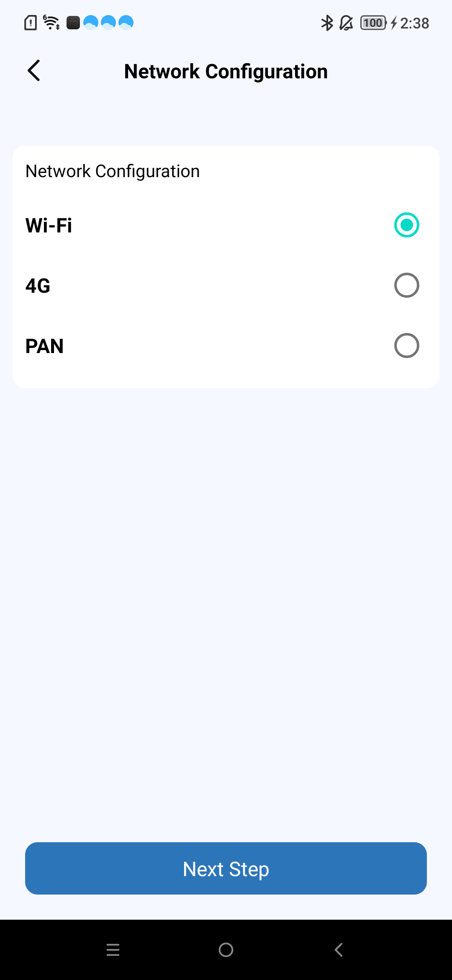Open recent apps from navigation bar
The height and width of the screenshot is (980, 452).
(113, 950)
